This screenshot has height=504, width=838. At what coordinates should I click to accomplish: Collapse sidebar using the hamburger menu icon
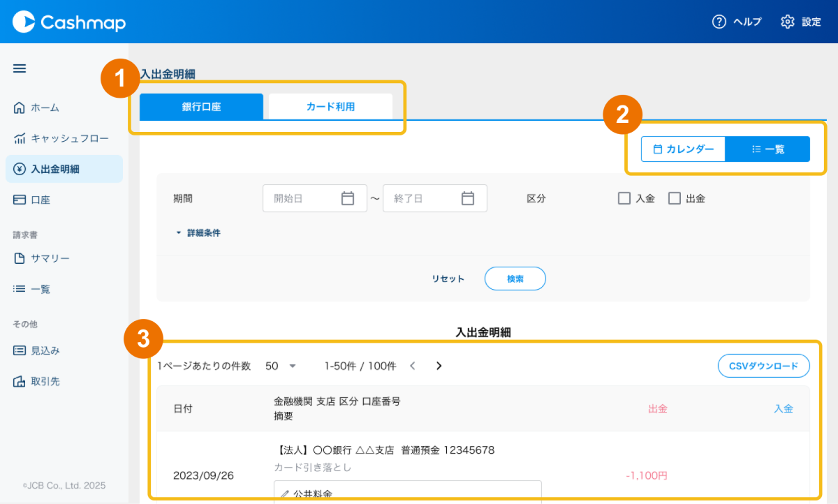pos(20,68)
